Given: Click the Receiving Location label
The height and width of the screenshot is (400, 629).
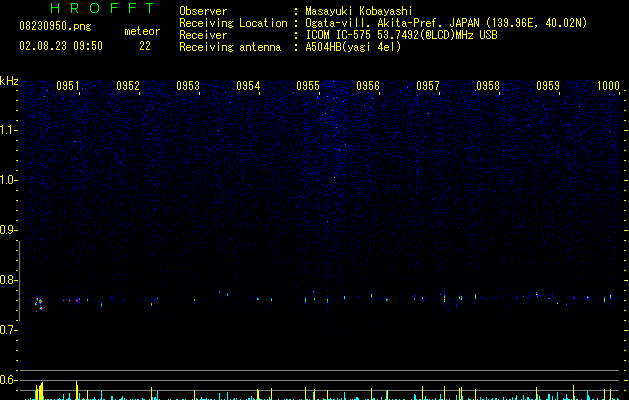Looking at the screenshot, I should 233,23.
